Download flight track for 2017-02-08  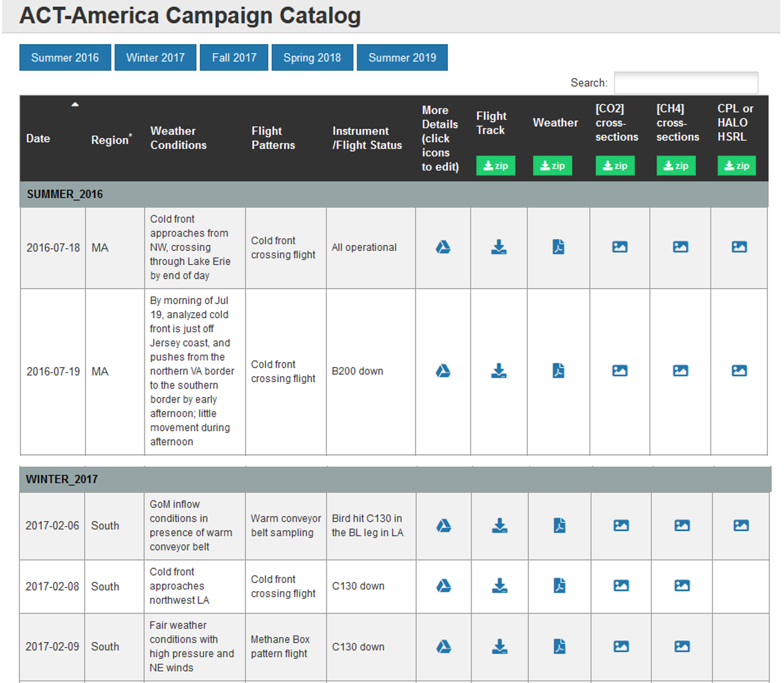[499, 586]
